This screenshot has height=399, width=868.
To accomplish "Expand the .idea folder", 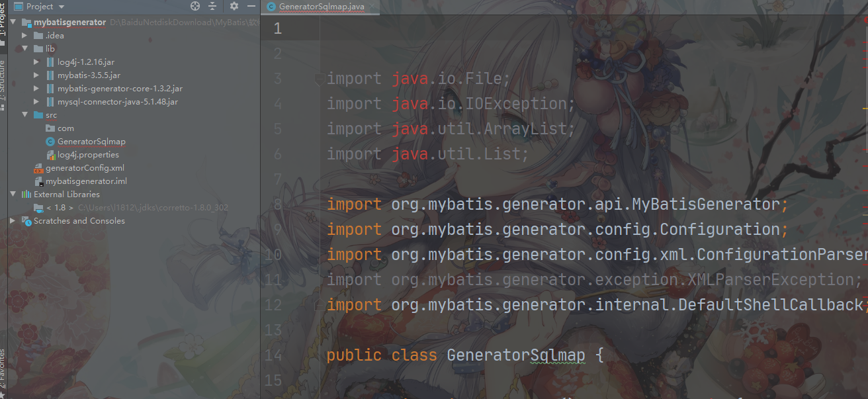I will click(x=25, y=36).
